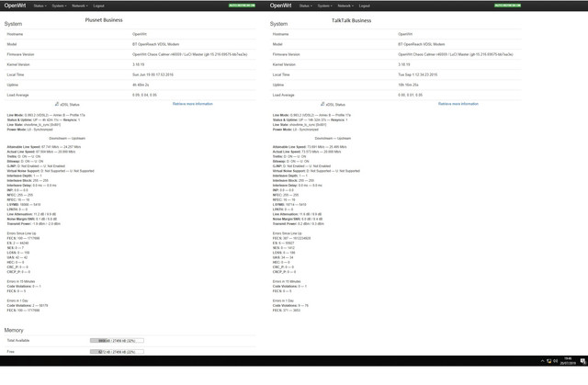Image resolution: width=588 pixels, height=385 pixels.
Task: Click xDSL Status icon in TalkTalk window
Action: pos(322,104)
